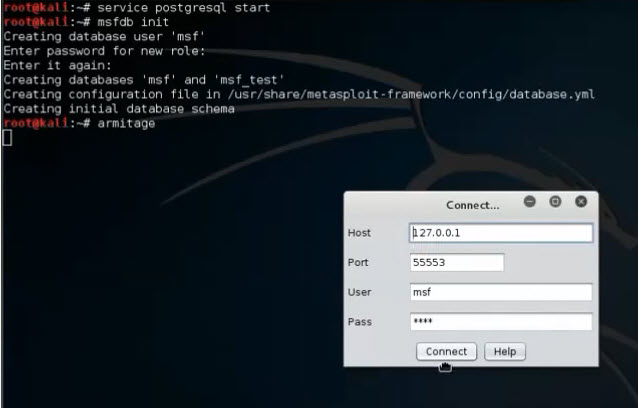Click the Port label in the dialog
The image size is (638, 408).
[358, 262]
